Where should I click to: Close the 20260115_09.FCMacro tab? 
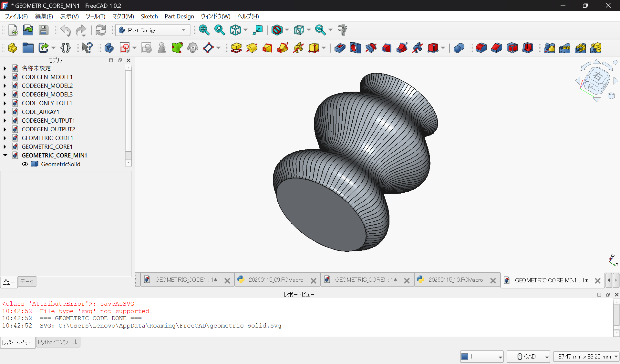coord(313,280)
